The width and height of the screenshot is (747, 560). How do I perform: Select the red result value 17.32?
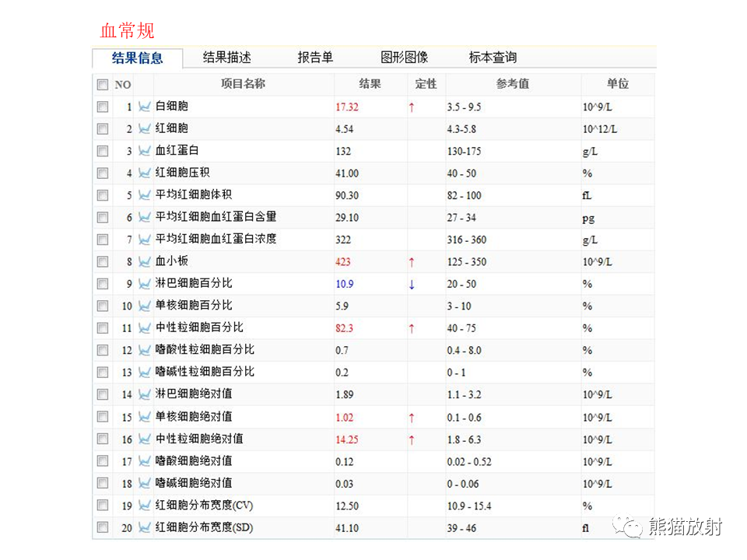click(347, 107)
